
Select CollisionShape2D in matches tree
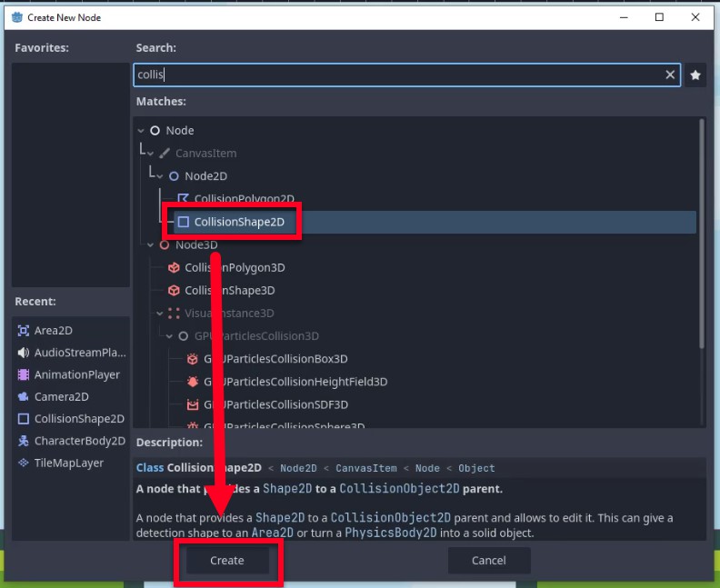pos(435,222)
